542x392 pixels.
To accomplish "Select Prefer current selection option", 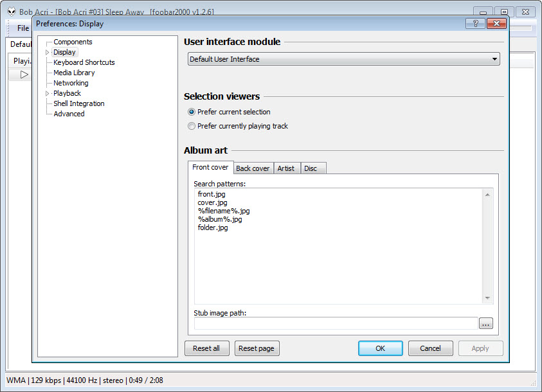I will click(192, 112).
